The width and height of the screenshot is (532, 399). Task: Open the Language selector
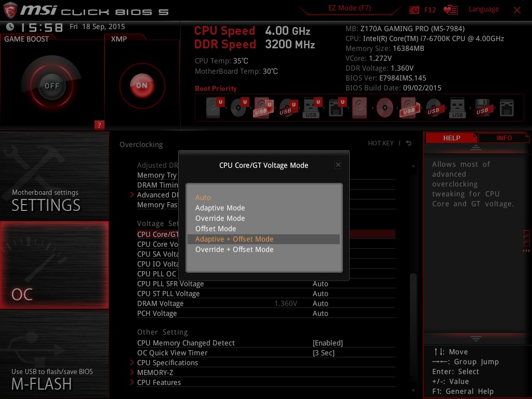(484, 9)
